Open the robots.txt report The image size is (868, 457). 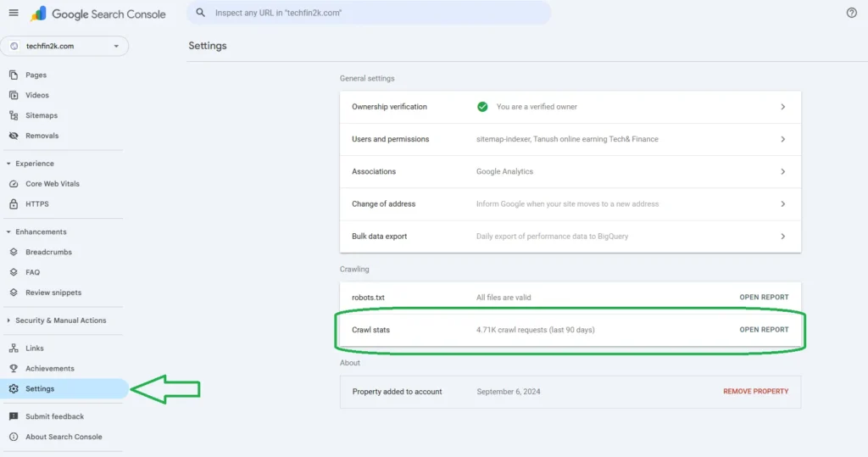point(764,298)
